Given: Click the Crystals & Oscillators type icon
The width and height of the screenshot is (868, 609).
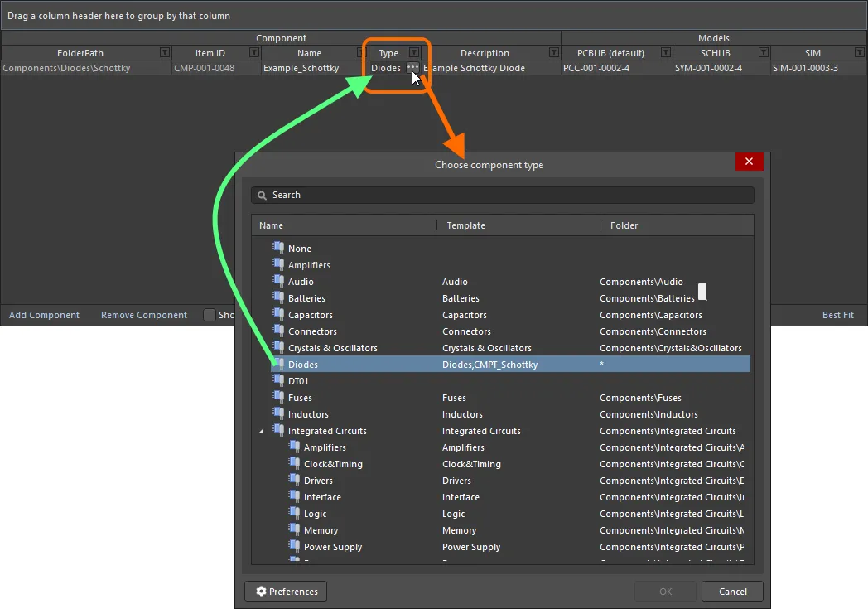Looking at the screenshot, I should click(278, 347).
